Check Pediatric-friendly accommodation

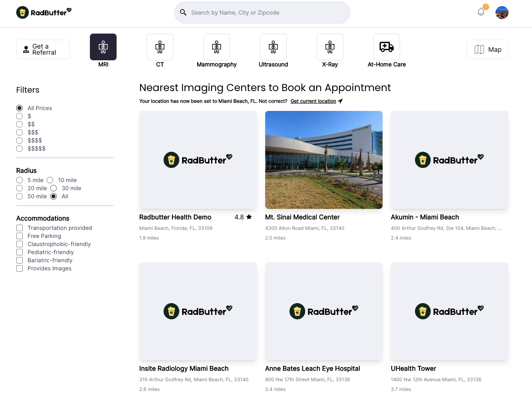click(x=19, y=252)
